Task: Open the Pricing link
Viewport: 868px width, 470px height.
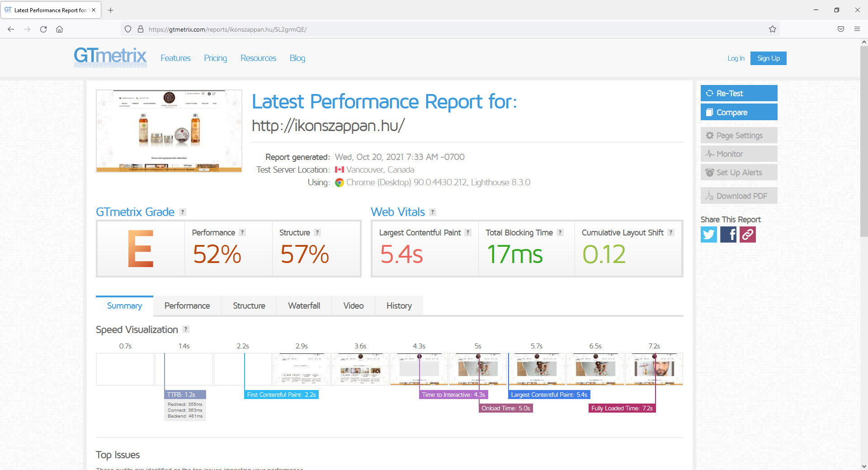Action: (x=215, y=58)
